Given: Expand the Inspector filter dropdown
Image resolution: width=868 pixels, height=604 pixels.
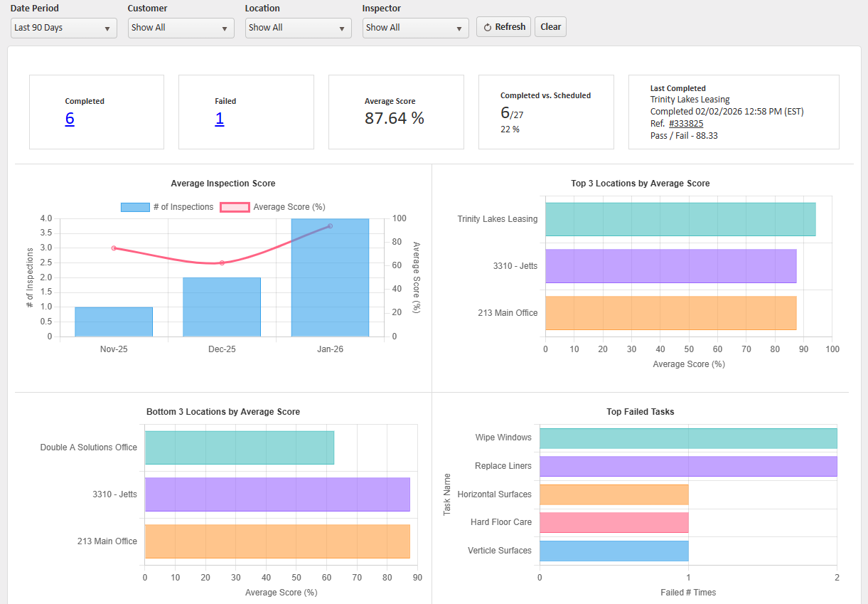Looking at the screenshot, I should point(415,28).
